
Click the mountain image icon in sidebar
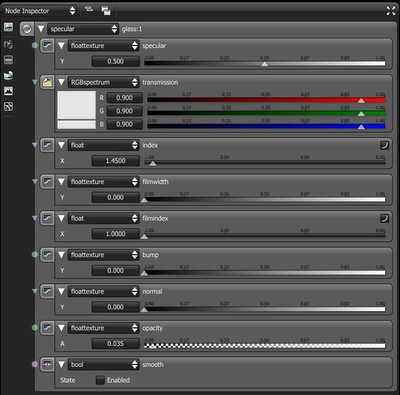pyautogui.click(x=9, y=91)
